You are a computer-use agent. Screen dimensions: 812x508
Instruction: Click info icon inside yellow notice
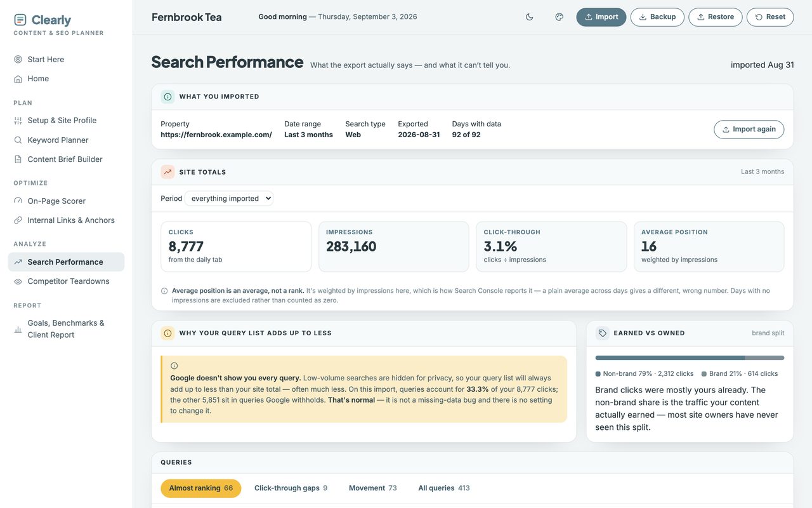click(x=174, y=366)
